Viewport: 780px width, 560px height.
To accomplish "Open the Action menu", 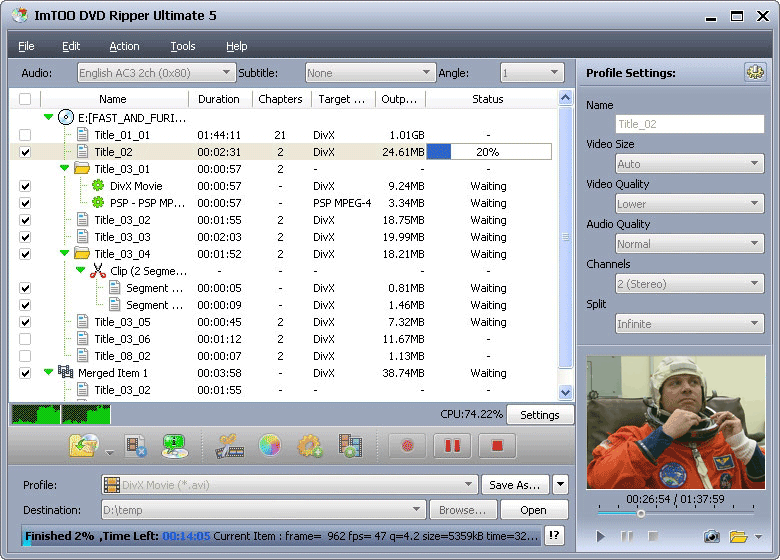I will coord(124,46).
